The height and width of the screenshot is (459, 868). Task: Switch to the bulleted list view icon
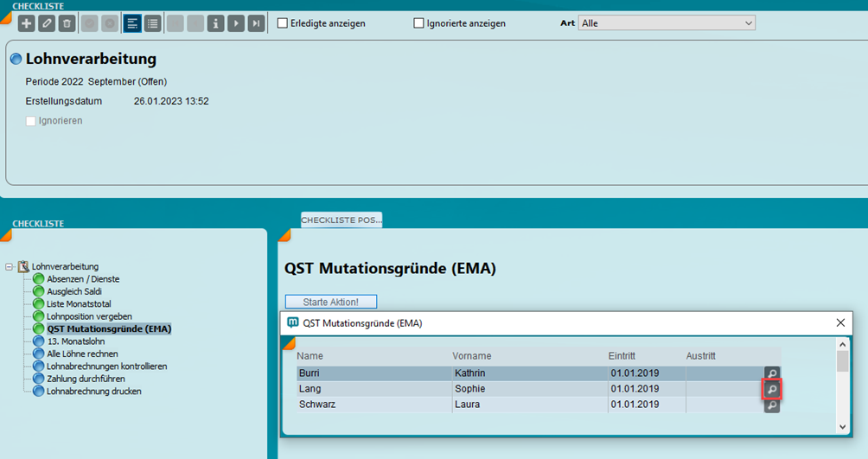(152, 23)
